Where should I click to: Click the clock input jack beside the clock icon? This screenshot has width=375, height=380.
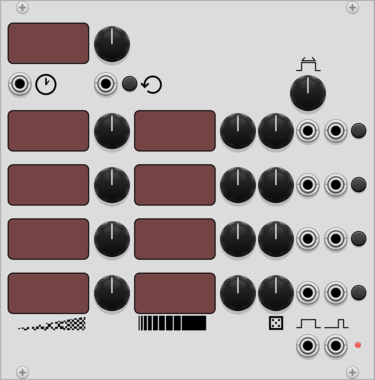pyautogui.click(x=19, y=84)
